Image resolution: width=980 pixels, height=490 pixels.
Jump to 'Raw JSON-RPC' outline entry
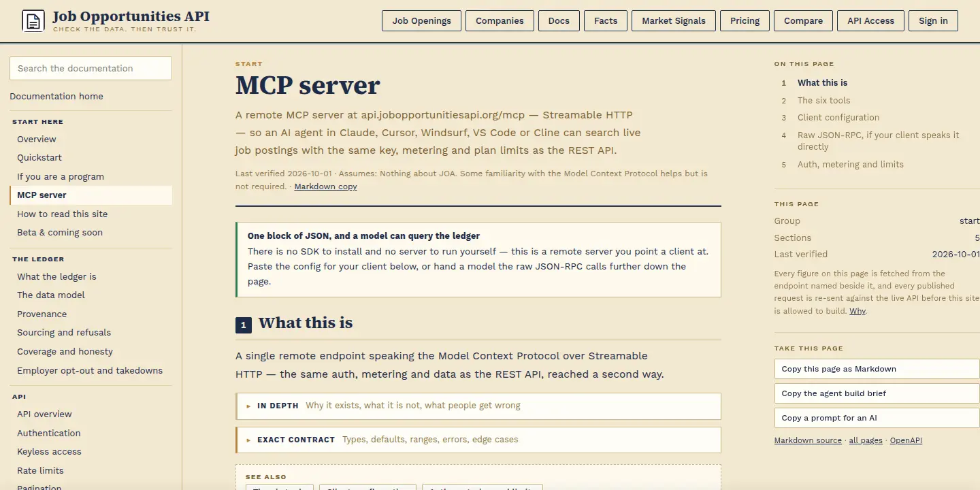(879, 141)
